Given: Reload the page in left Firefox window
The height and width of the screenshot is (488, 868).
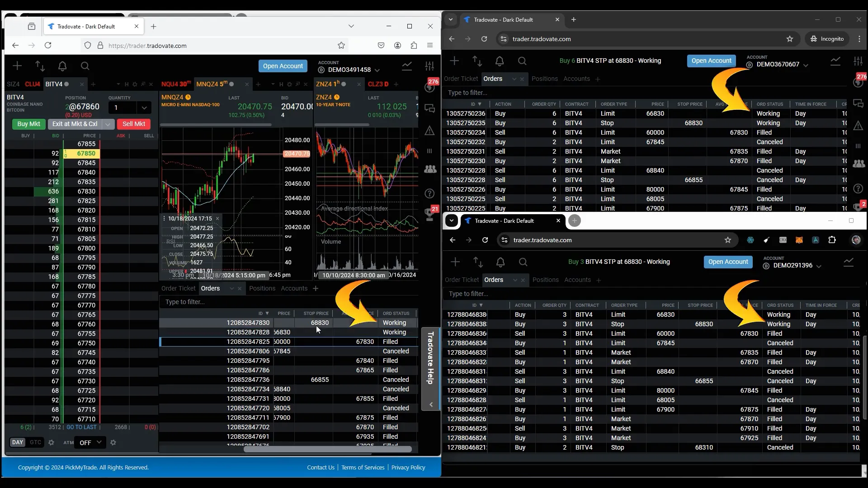Looking at the screenshot, I should pyautogui.click(x=48, y=45).
